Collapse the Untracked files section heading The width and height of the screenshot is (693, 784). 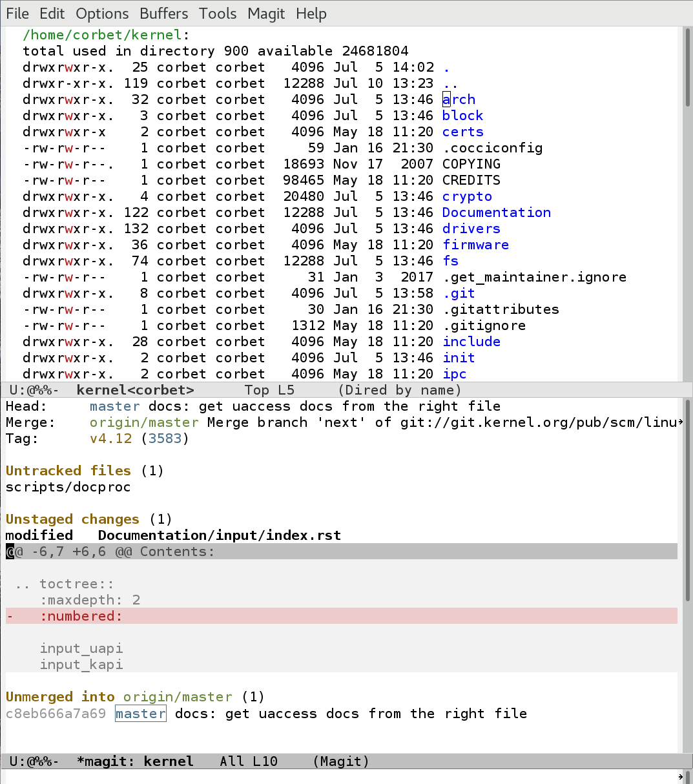click(x=68, y=471)
